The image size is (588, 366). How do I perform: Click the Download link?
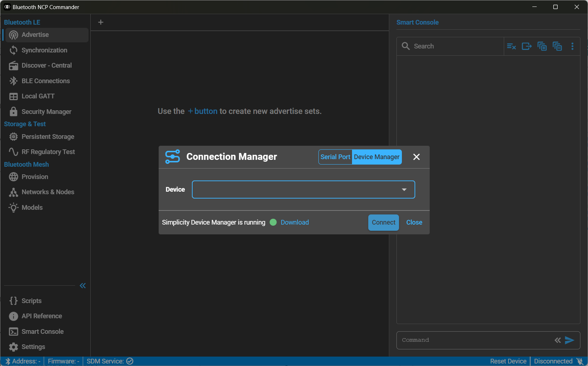(x=295, y=222)
